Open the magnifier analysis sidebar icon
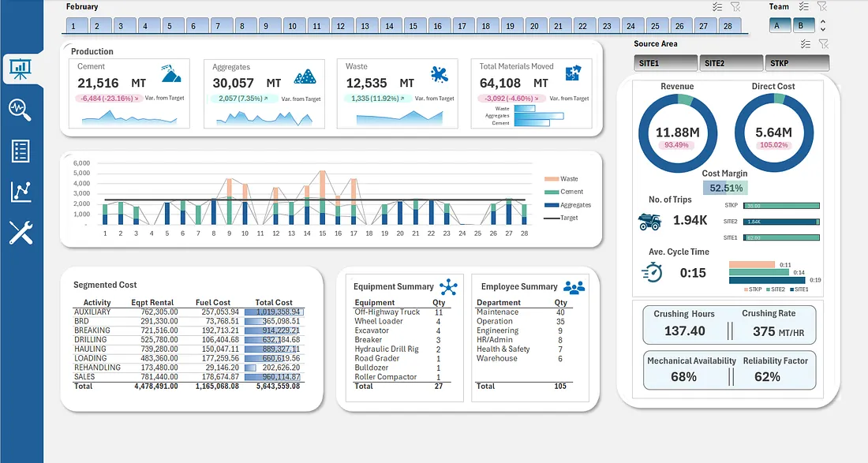Image resolution: width=868 pixels, height=463 pixels. click(x=20, y=110)
